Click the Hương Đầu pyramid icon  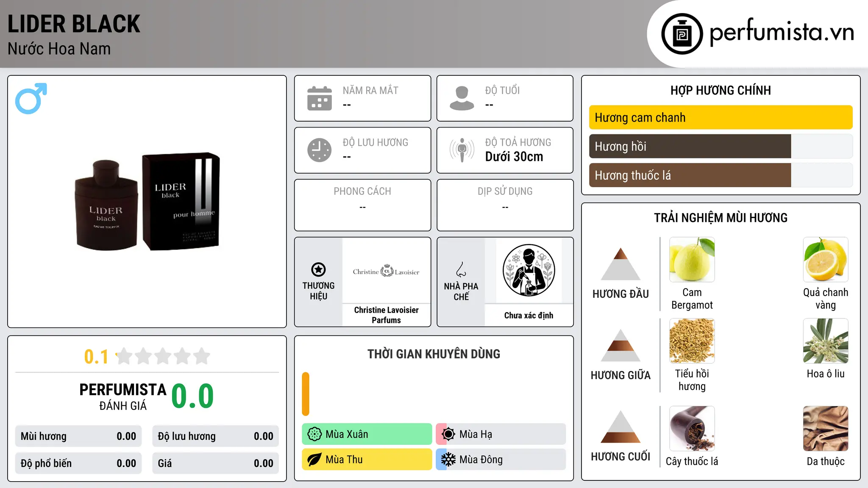[620, 264]
